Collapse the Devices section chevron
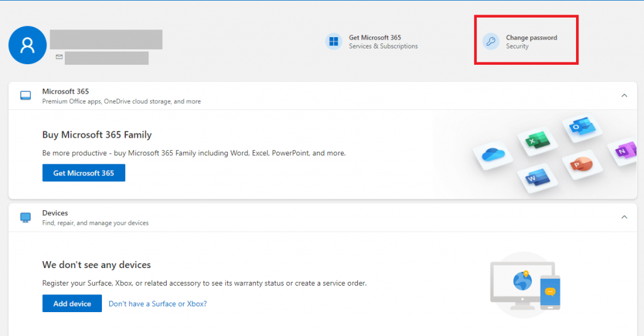The image size is (644, 336). [625, 217]
